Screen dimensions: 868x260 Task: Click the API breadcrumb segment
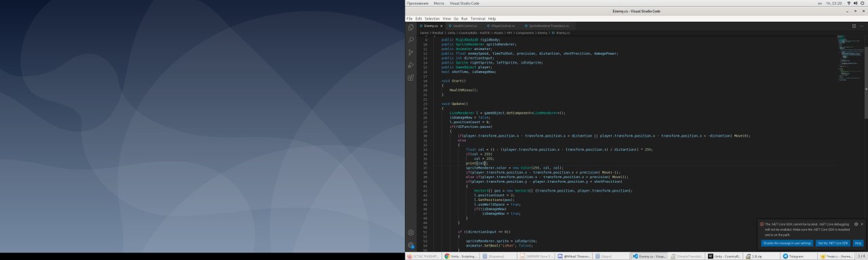coord(509,32)
